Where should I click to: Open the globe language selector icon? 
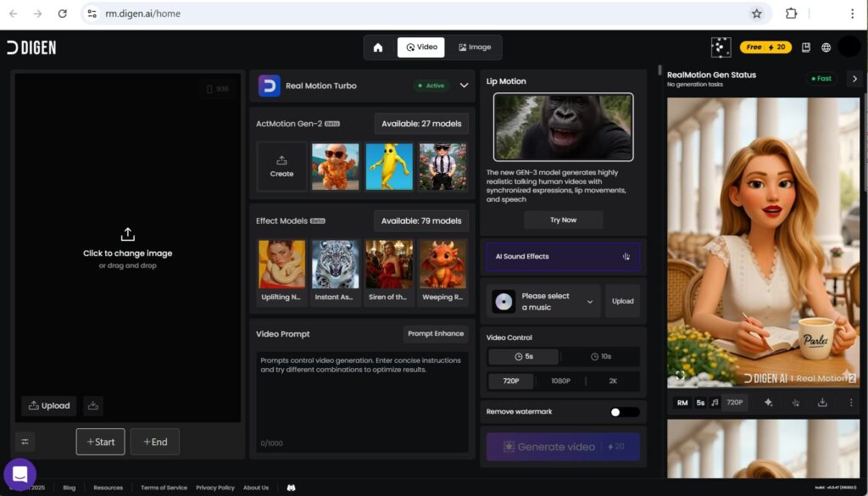826,47
